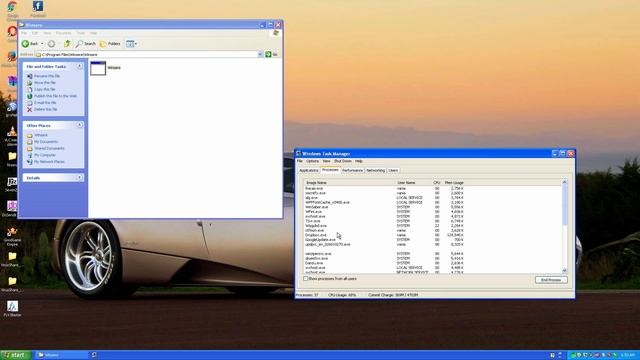The image size is (640, 360).
Task: Open the GoodGame Empire desktop icon
Action: (12, 236)
